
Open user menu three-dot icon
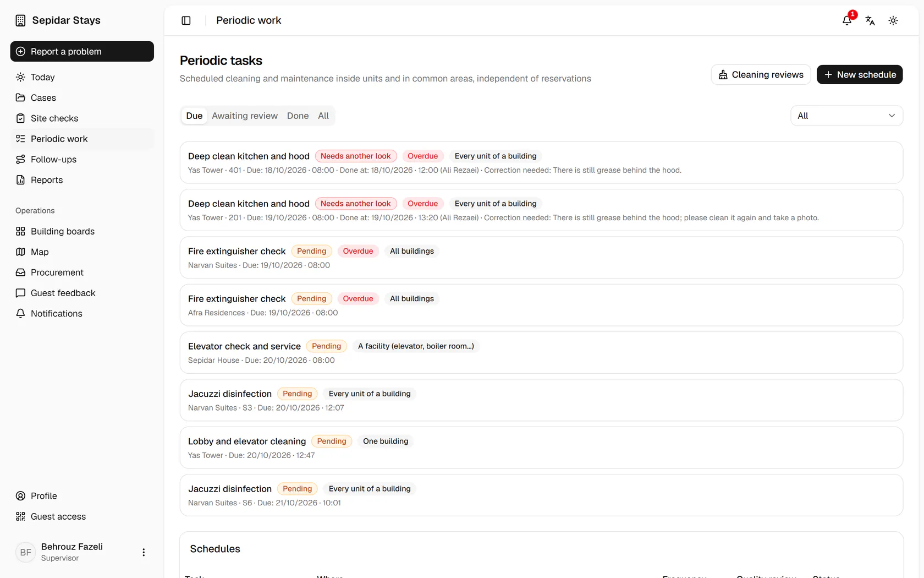(144, 552)
